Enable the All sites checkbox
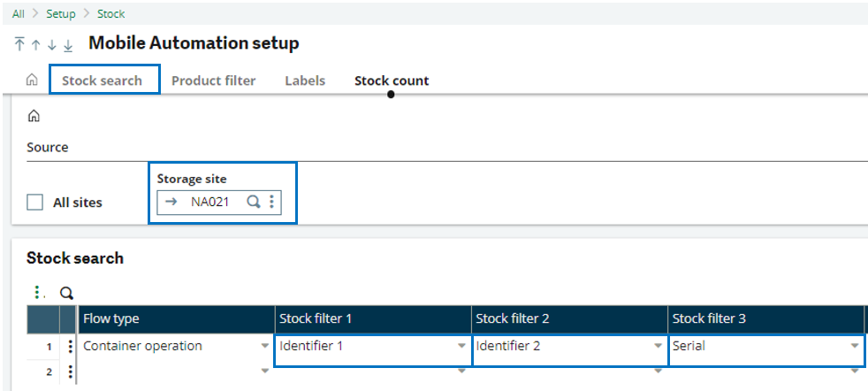 coord(34,203)
